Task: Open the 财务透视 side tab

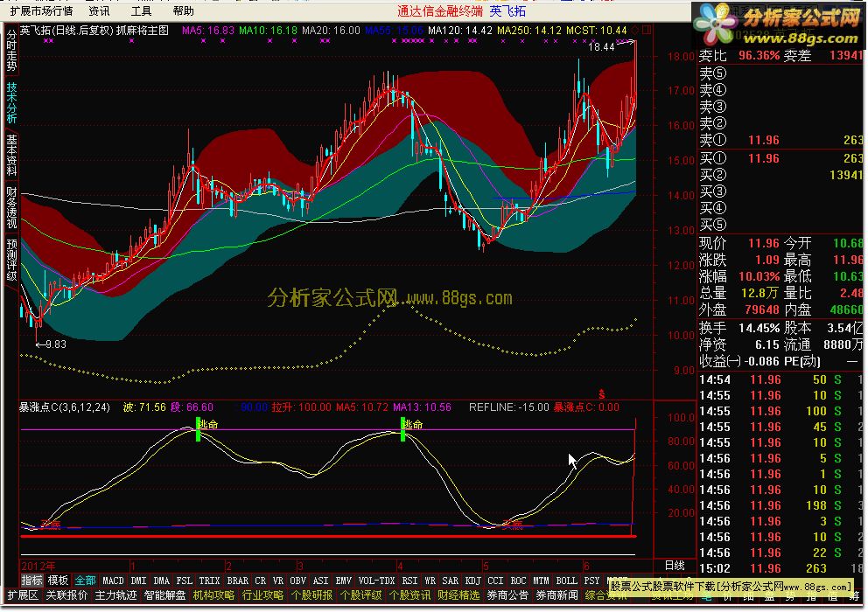Action: point(11,207)
